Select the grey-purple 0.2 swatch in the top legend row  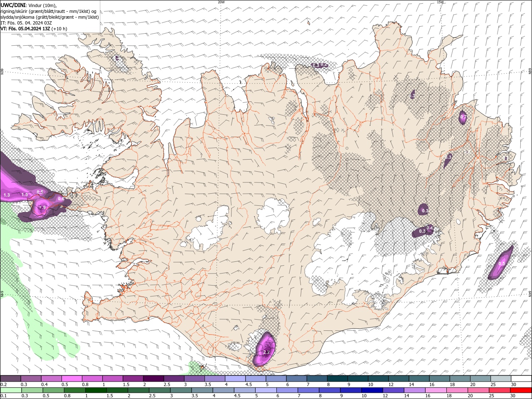(x=11, y=379)
